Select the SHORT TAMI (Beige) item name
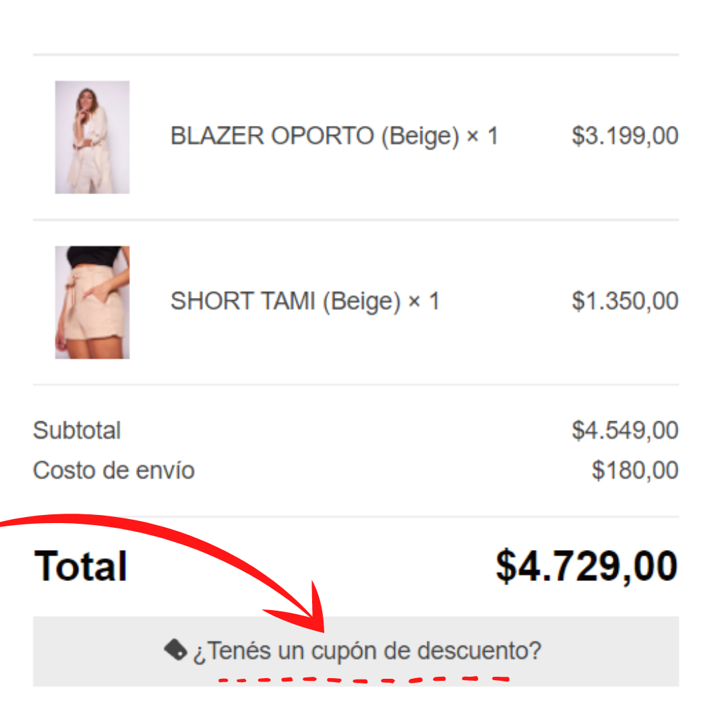 pos(286,301)
